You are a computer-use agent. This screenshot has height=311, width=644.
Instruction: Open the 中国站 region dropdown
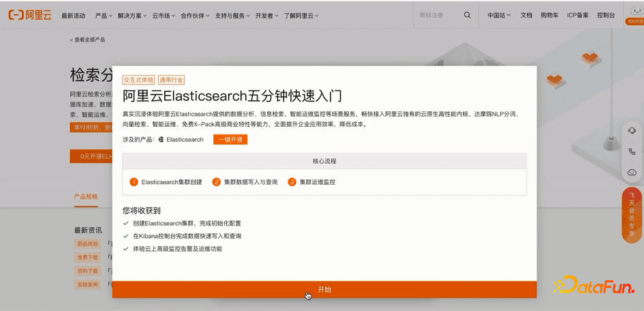coord(499,15)
